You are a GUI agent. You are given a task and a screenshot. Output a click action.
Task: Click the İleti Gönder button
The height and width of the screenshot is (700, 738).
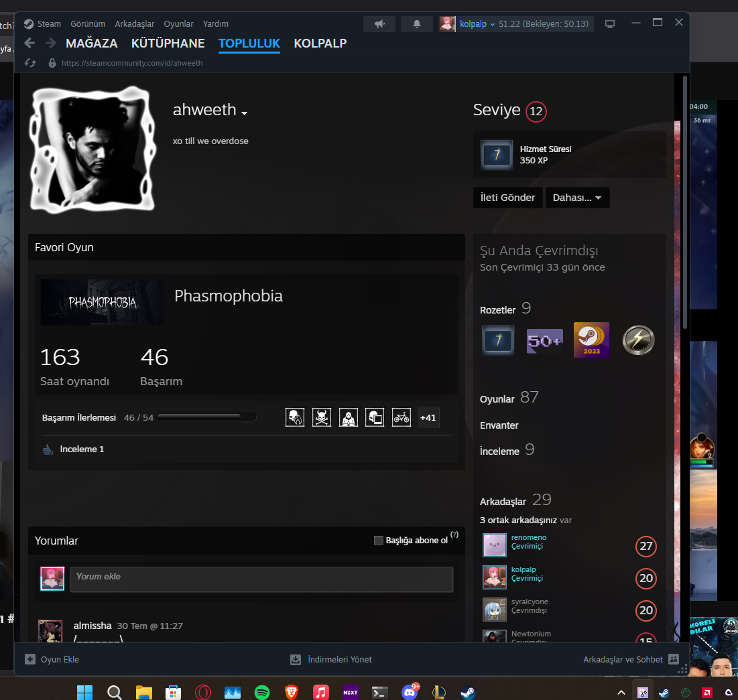pyautogui.click(x=508, y=198)
